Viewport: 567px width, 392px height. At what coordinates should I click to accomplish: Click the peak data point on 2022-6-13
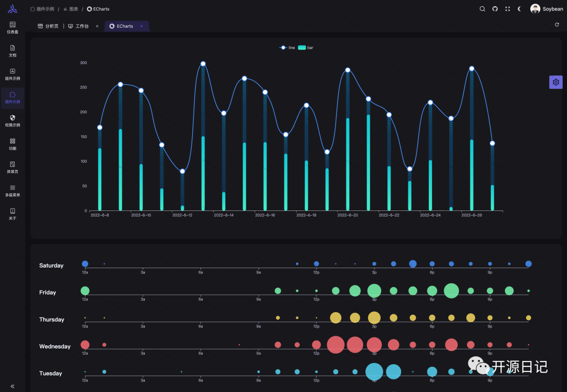203,64
